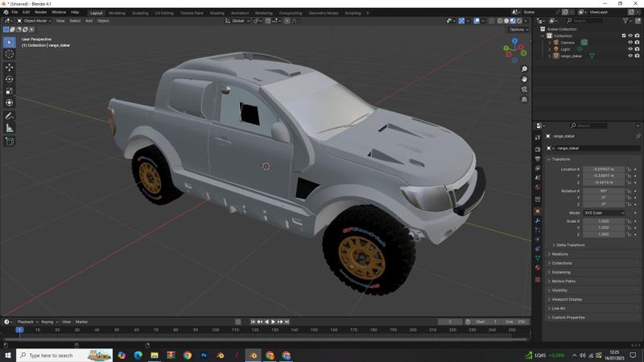Expand the Relations panel

558,254
